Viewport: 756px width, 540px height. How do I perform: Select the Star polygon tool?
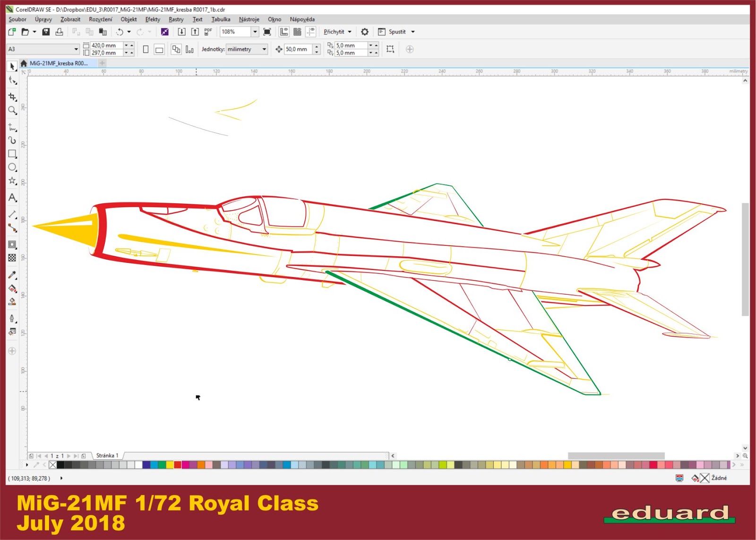(12, 181)
